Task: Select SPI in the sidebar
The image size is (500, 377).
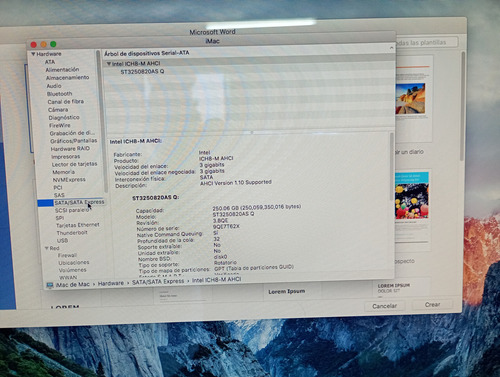Action: 60,218
